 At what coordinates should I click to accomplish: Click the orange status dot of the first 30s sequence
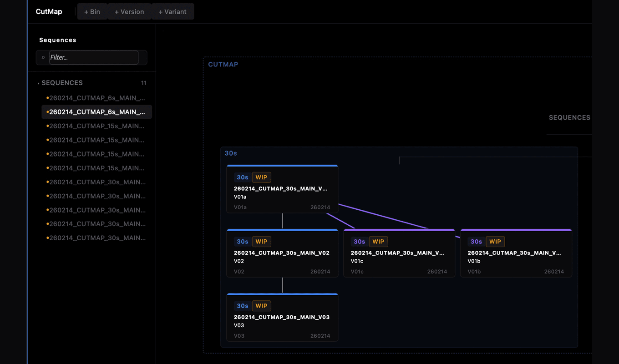(47, 182)
